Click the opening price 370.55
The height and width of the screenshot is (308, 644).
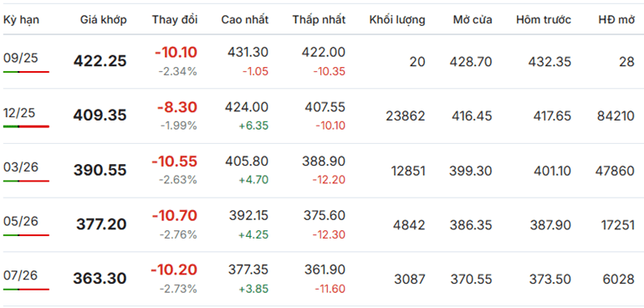pos(471,280)
